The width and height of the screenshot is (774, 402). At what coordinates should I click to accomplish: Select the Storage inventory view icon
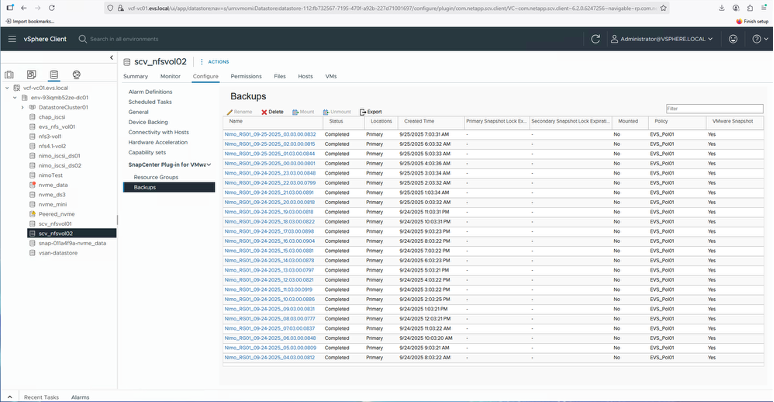[54, 74]
